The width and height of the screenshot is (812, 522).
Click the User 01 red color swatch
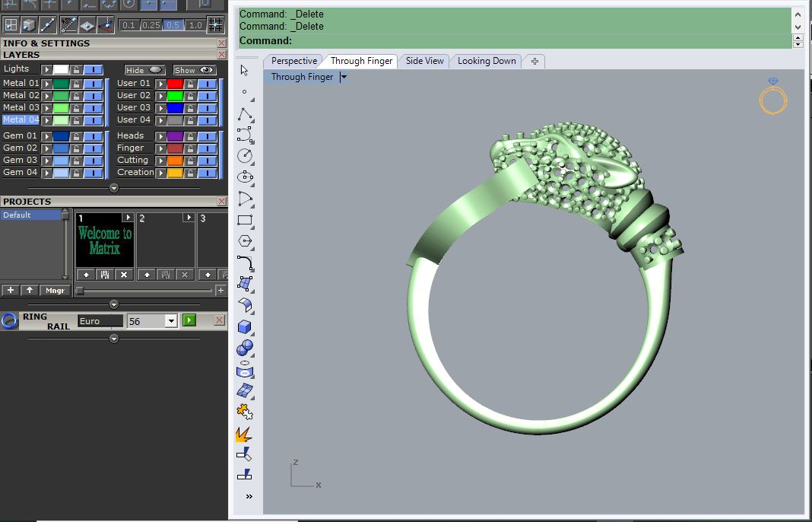[x=175, y=83]
